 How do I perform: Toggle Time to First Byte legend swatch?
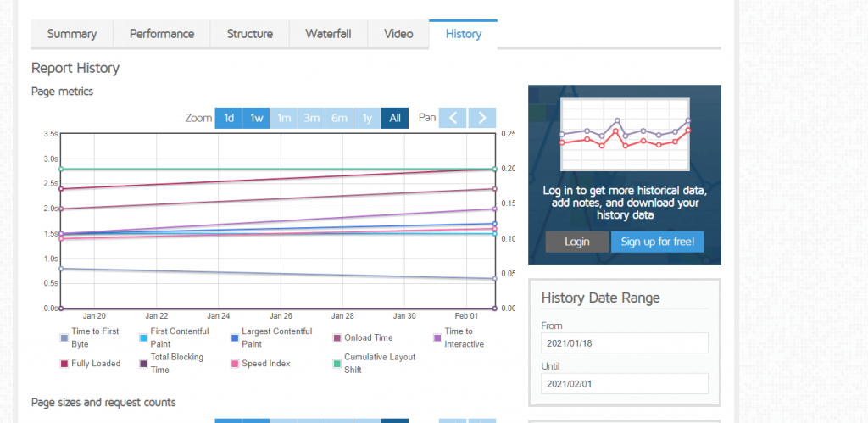pos(64,338)
